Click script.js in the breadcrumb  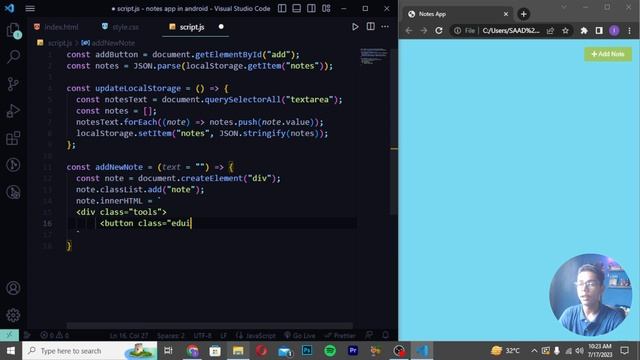60,43
